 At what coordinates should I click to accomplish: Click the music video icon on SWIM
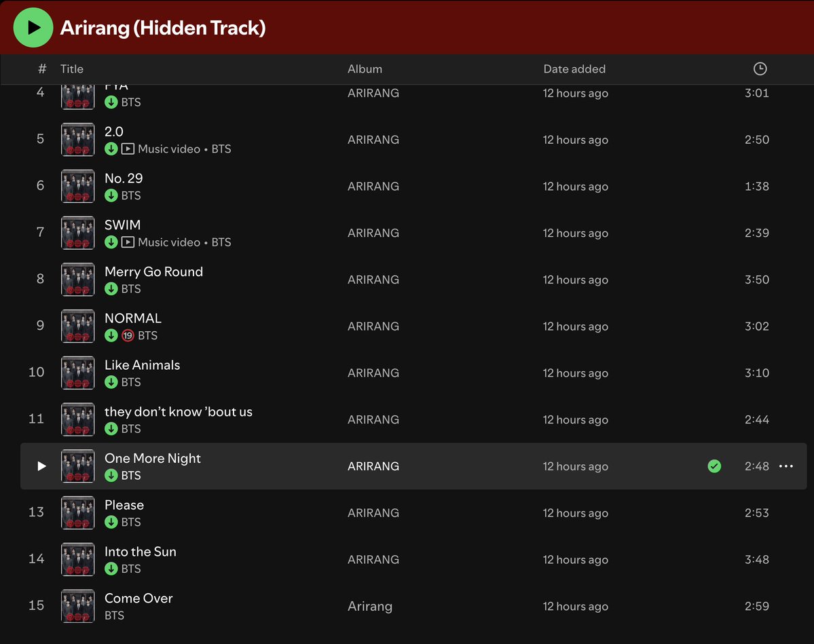tap(128, 242)
